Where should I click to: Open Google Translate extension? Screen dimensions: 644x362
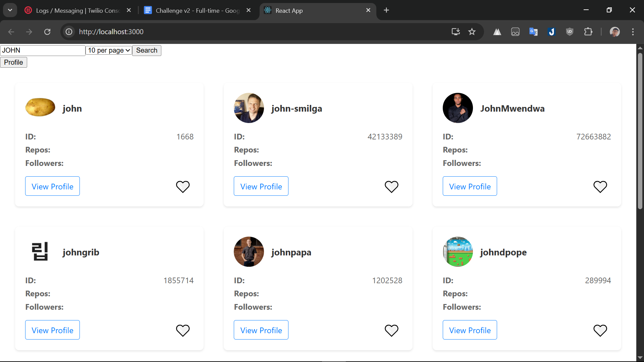click(x=533, y=32)
